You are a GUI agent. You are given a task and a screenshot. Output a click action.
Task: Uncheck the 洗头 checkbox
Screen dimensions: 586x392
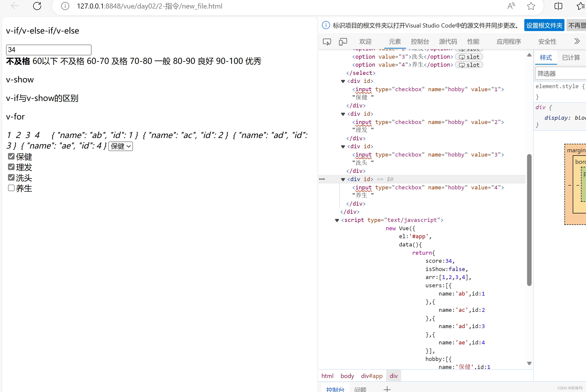tap(11, 177)
